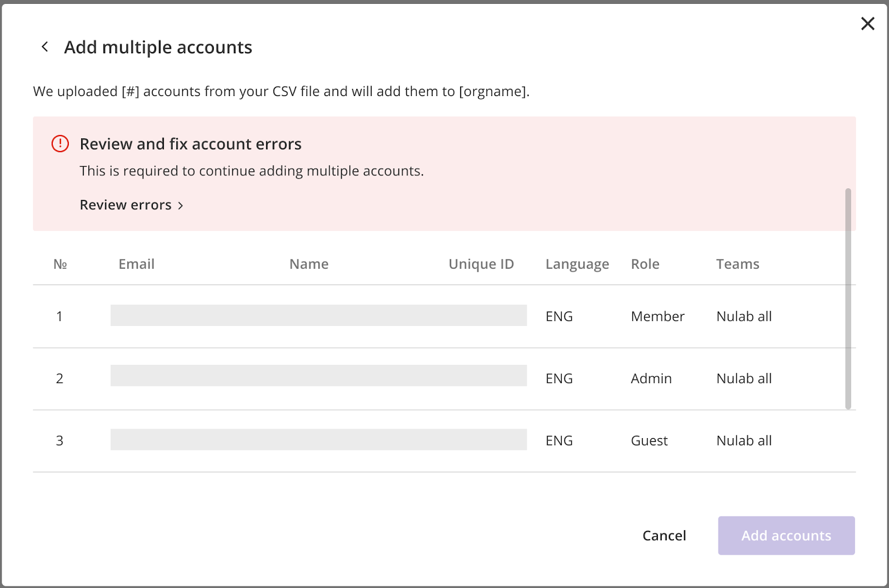Click the Role column header
Screen dimensions: 889x588
pos(645,264)
